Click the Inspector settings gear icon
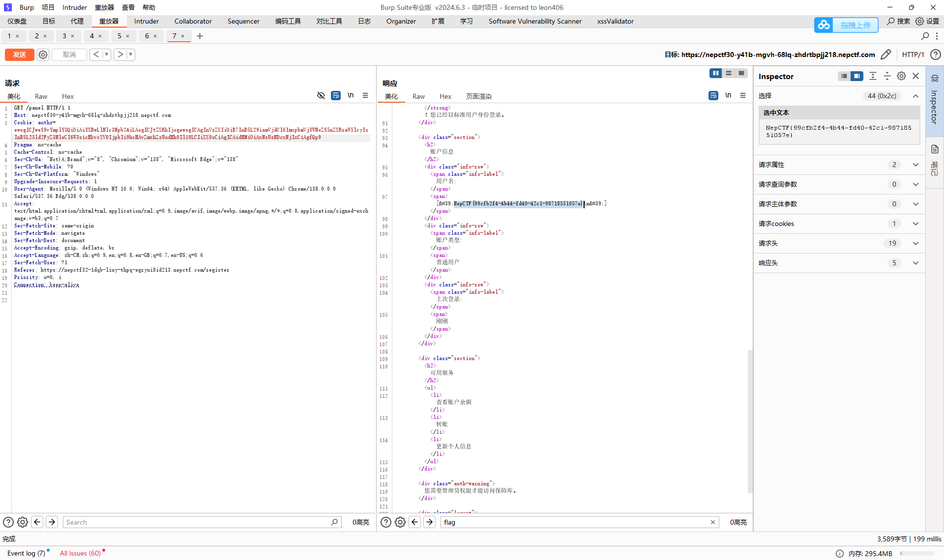This screenshot has width=944, height=560. [901, 76]
